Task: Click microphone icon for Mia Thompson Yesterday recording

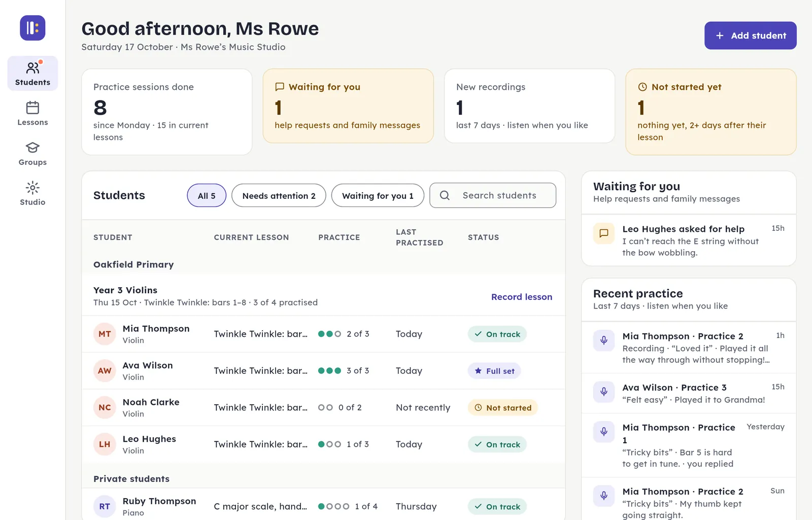Action: (x=604, y=432)
